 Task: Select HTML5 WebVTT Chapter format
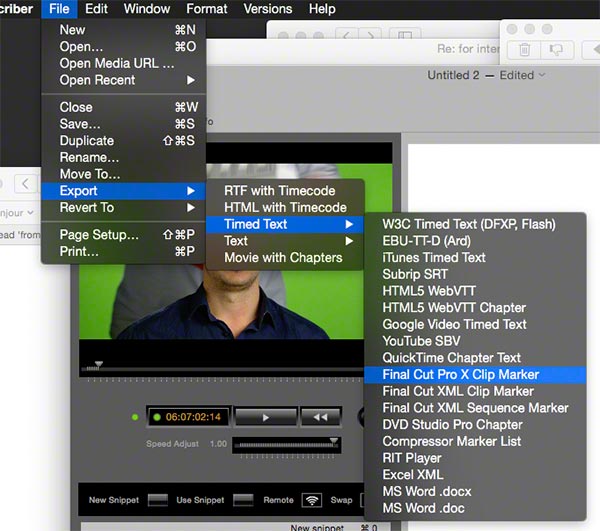(x=475, y=308)
